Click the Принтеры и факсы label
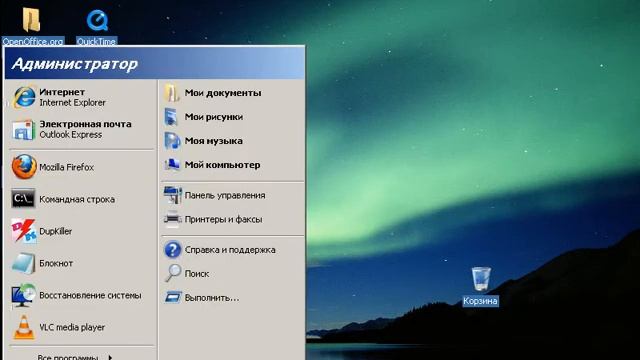This screenshot has width=640, height=360. point(223,220)
